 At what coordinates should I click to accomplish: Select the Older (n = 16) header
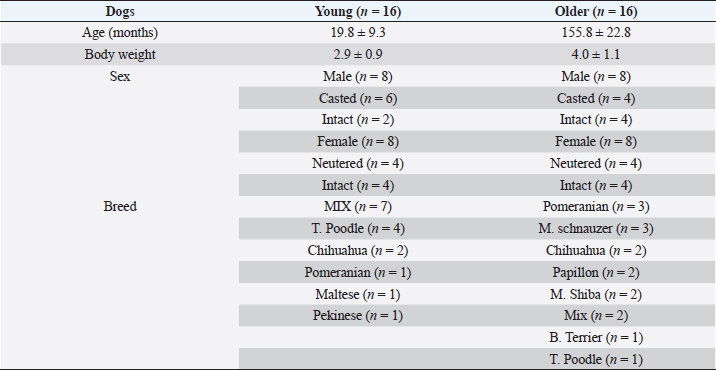click(x=596, y=11)
